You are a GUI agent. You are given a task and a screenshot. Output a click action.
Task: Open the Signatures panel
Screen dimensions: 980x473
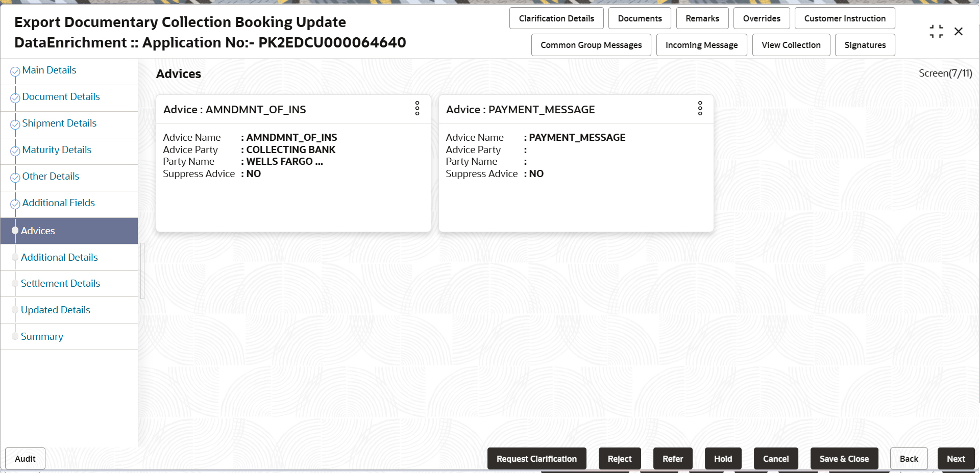pos(865,45)
